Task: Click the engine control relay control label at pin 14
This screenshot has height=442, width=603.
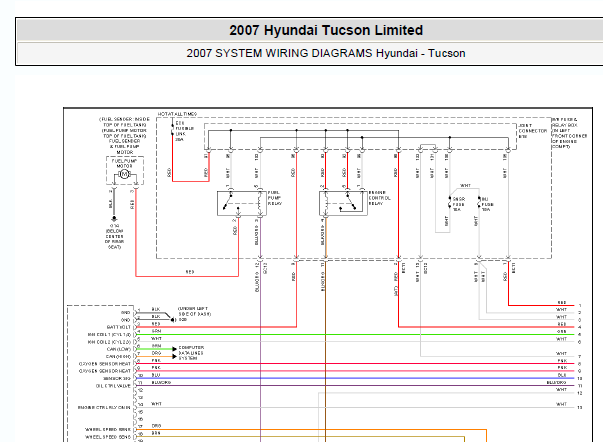Action: (x=104, y=407)
